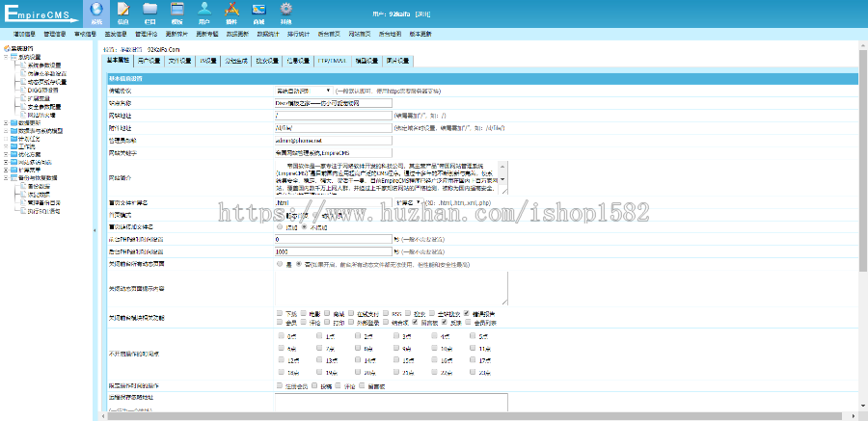Click the EmpireCMS logo

click(x=41, y=13)
